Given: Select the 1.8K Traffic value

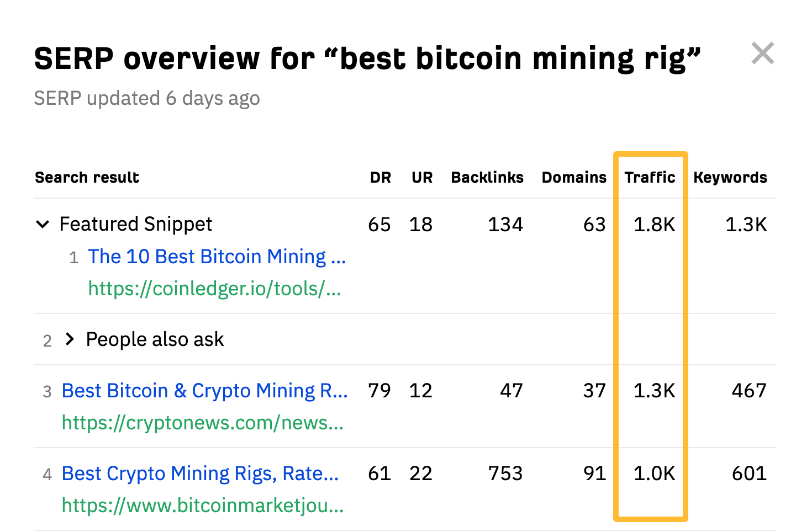Looking at the screenshot, I should click(x=654, y=224).
